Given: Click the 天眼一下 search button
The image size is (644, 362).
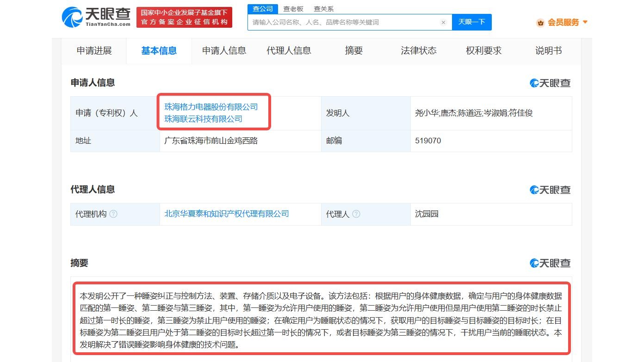Looking at the screenshot, I should (471, 22).
